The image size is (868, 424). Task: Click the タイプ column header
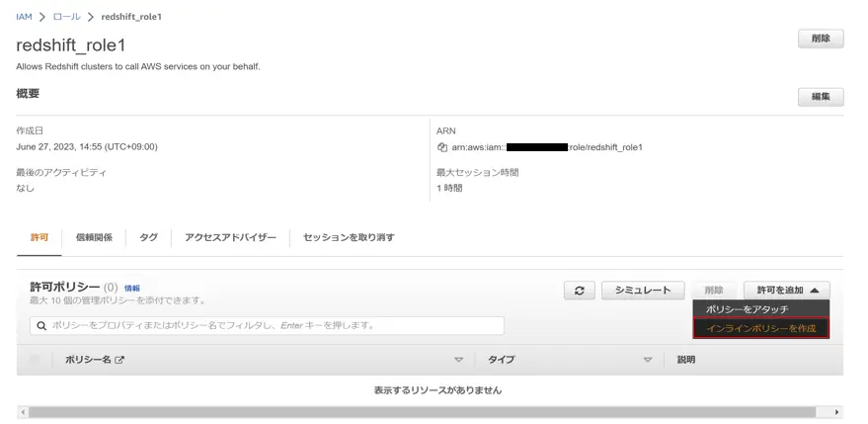coord(501,360)
